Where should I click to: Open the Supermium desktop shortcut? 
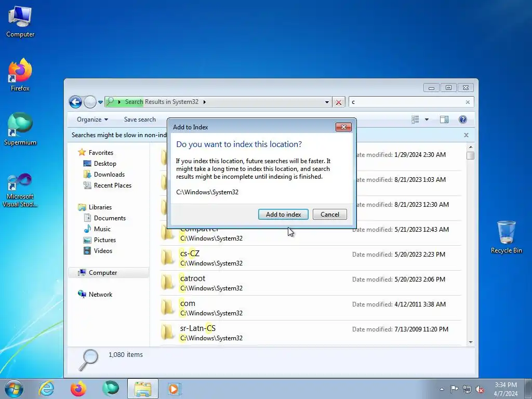[x=20, y=129]
